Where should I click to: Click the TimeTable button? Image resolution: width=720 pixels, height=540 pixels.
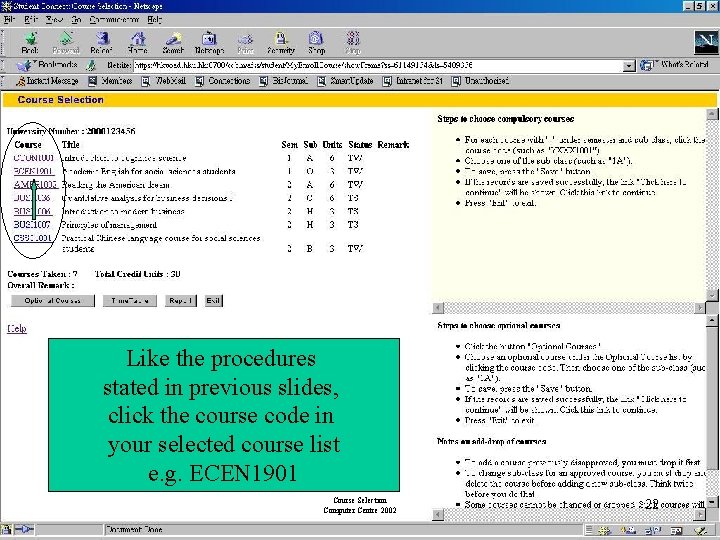[129, 301]
